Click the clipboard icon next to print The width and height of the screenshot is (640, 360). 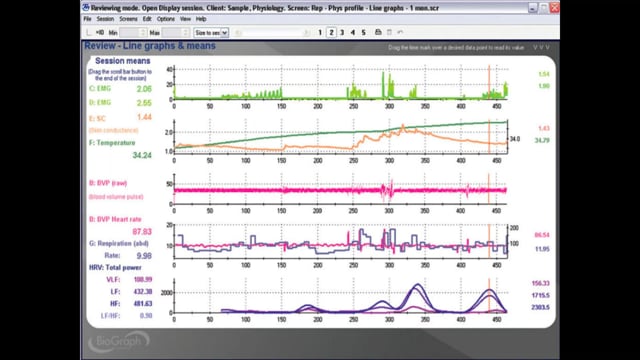389,32
